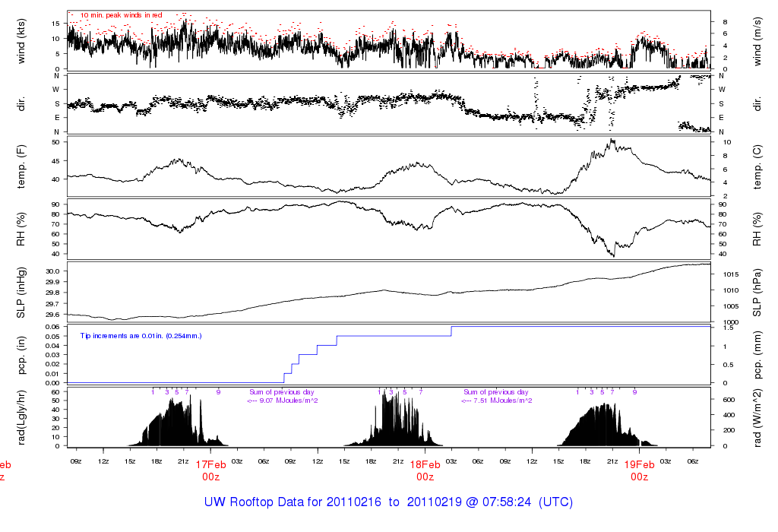Viewport: 778px width, 532px height.
Task: Click the 'rad (W/m^2)' axis label
Action: pos(757,417)
